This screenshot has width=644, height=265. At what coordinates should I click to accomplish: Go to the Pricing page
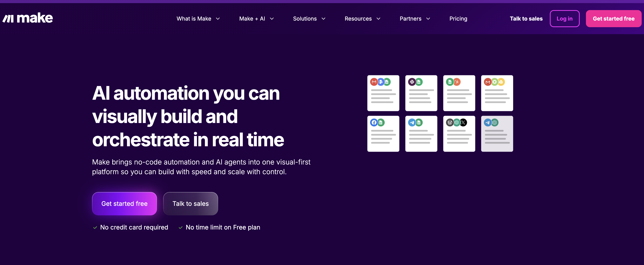[458, 19]
